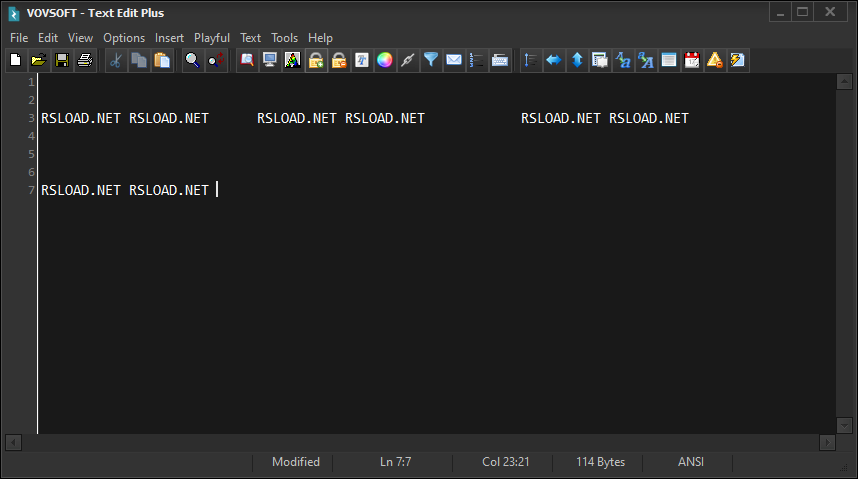Open the Help menu
This screenshot has height=479, width=858.
pyautogui.click(x=320, y=38)
